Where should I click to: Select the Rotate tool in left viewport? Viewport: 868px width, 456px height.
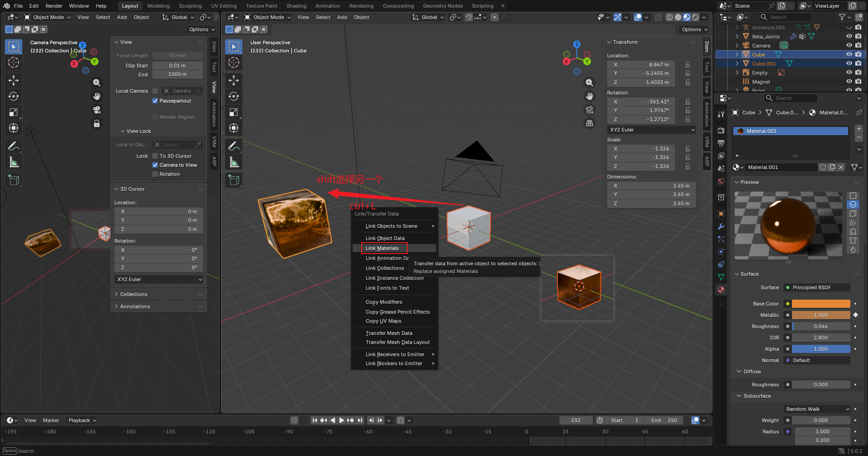pyautogui.click(x=14, y=96)
